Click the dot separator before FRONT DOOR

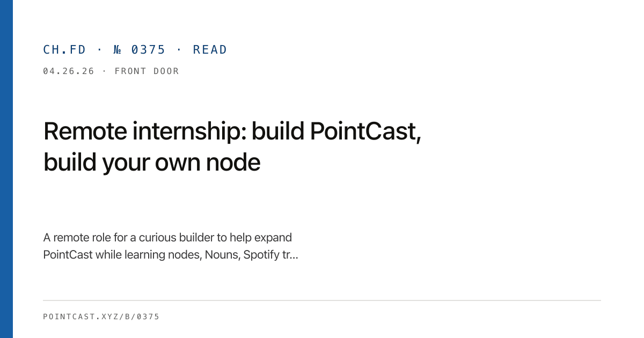coord(104,71)
